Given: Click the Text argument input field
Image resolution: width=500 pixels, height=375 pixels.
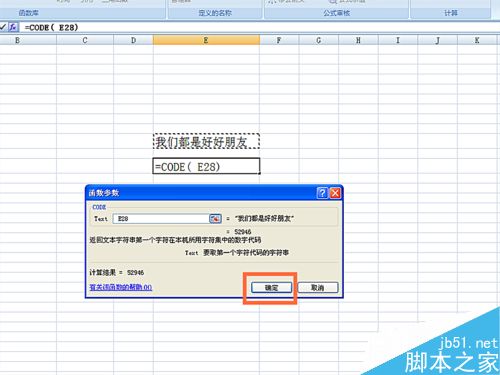Looking at the screenshot, I should [x=161, y=219].
